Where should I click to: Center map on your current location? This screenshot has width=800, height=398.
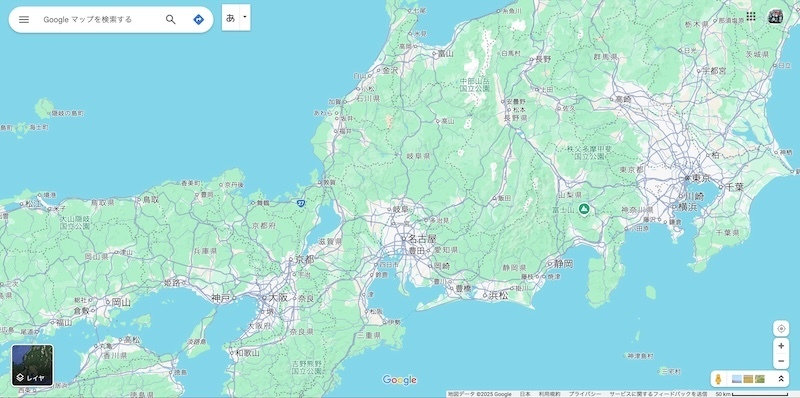click(781, 328)
